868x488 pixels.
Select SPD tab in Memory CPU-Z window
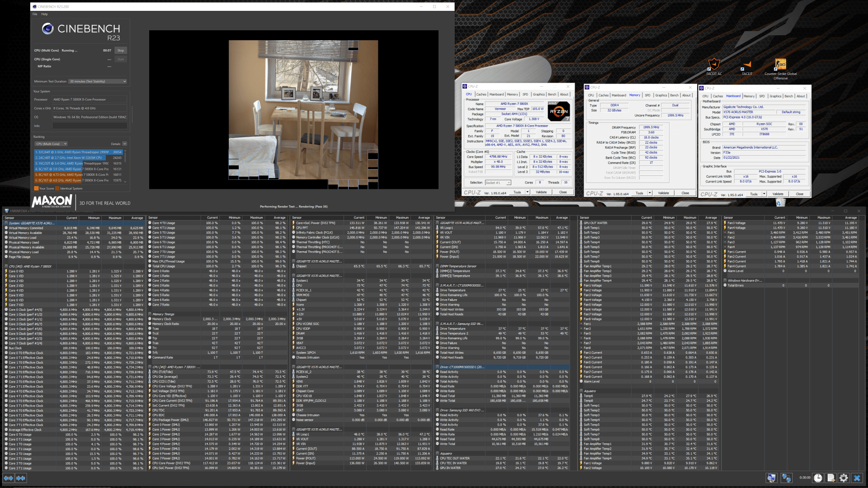coord(647,95)
